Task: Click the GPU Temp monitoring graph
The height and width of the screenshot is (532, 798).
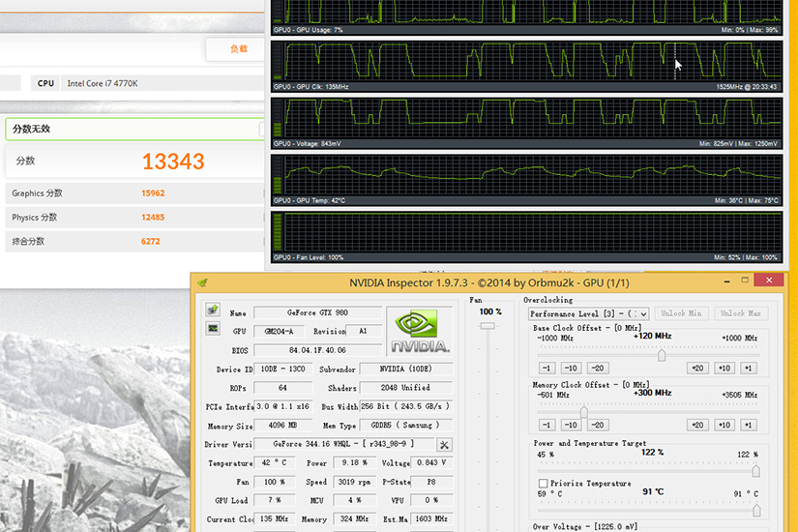Action: pos(527,180)
